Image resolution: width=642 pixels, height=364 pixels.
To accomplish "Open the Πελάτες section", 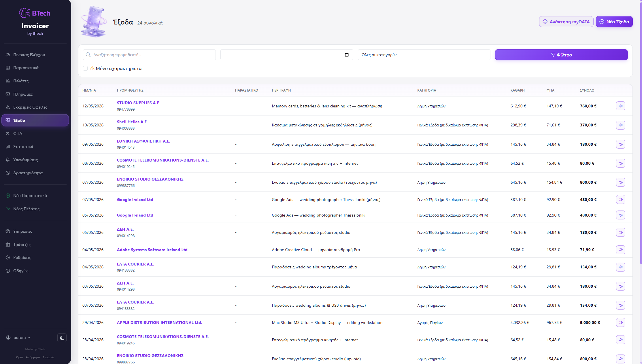I will [x=35, y=81].
